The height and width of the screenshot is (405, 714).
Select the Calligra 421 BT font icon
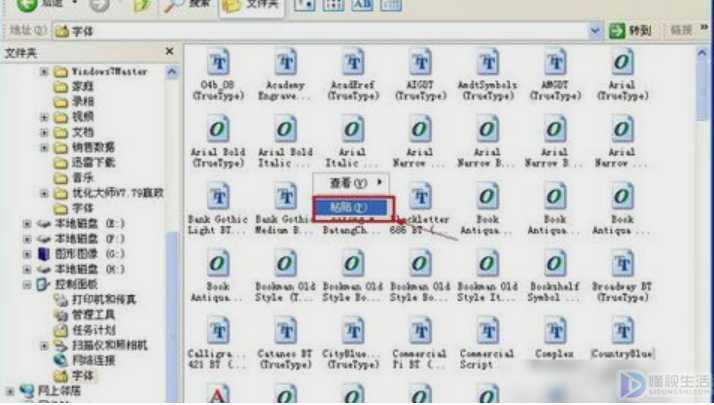[218, 330]
